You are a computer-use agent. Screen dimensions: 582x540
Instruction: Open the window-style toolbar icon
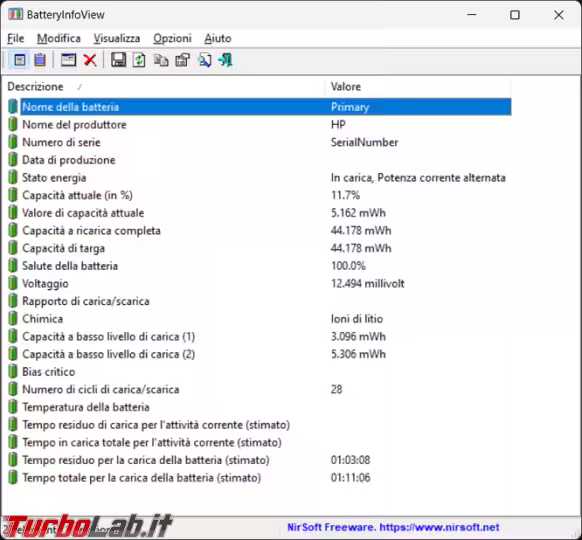pos(68,60)
